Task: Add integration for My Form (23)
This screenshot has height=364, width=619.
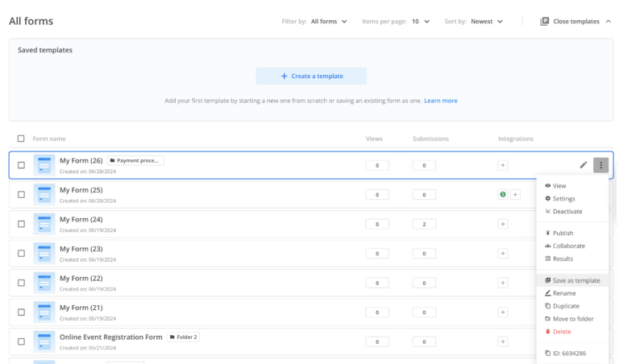Action: 503,253
